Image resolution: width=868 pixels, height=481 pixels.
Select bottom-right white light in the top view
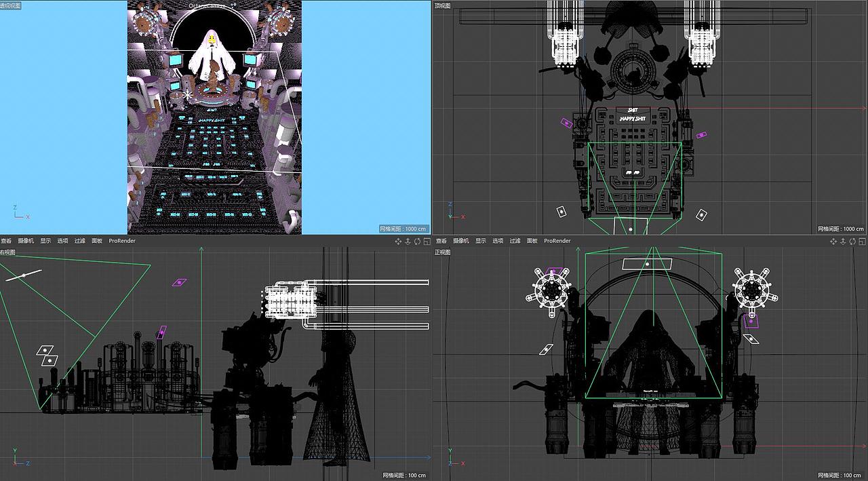click(x=702, y=216)
